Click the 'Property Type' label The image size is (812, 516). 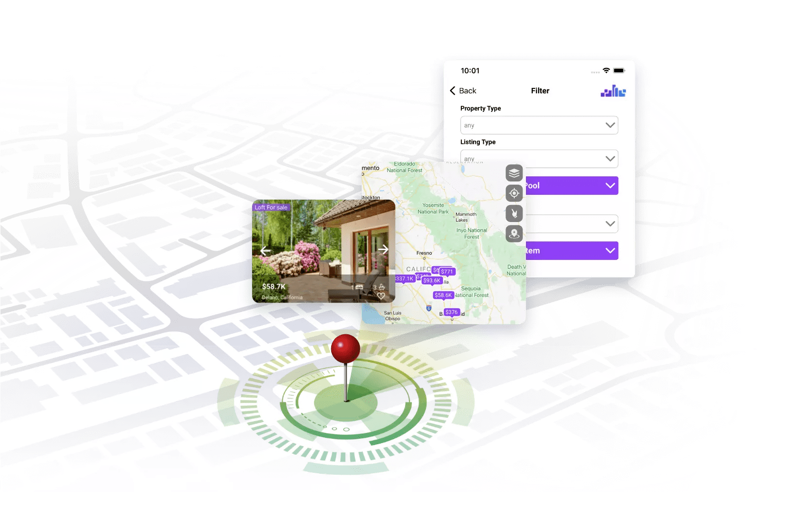tap(480, 108)
